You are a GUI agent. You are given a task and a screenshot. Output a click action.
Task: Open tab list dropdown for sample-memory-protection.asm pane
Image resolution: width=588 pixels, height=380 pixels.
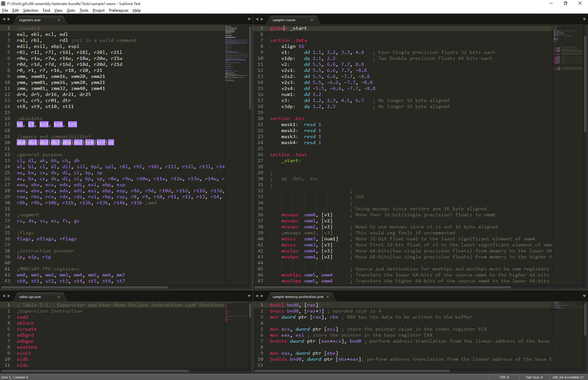[584, 296]
